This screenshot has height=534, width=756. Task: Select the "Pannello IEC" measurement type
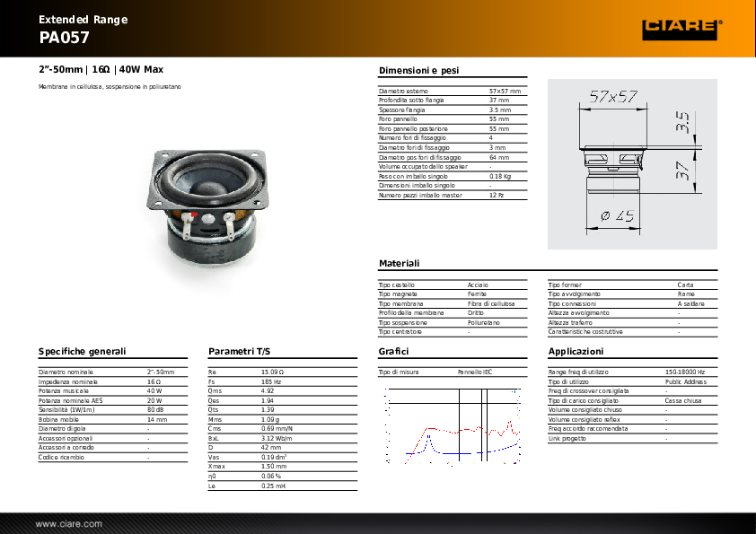click(475, 372)
